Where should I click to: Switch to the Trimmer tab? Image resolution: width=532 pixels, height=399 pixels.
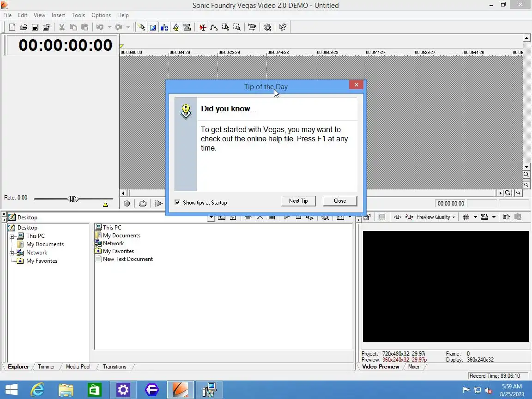46,367
